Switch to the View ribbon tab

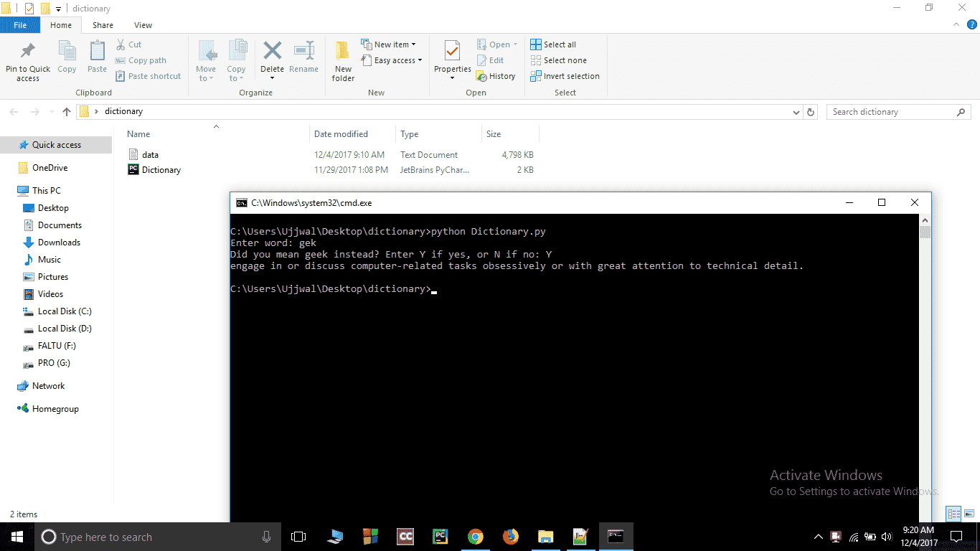pyautogui.click(x=143, y=25)
